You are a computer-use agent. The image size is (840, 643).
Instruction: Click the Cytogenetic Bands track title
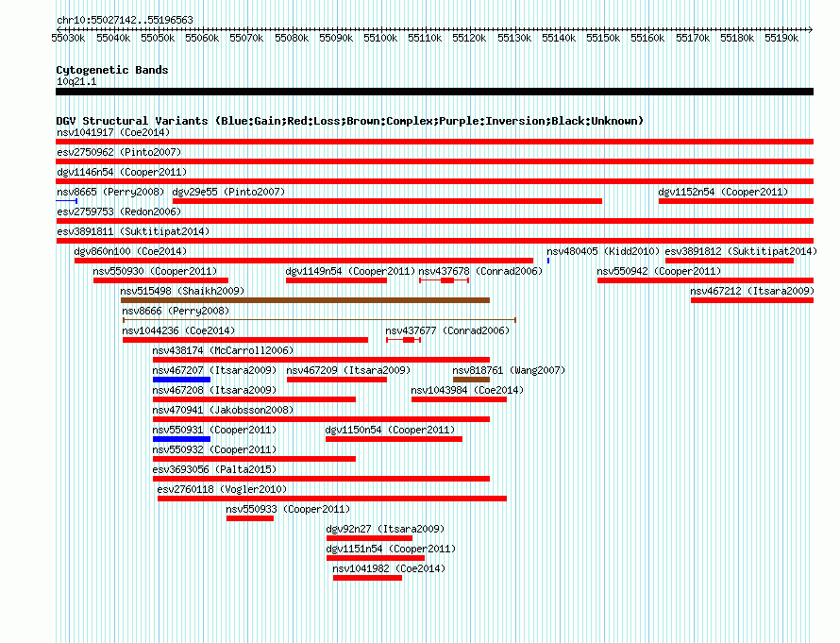click(112, 70)
